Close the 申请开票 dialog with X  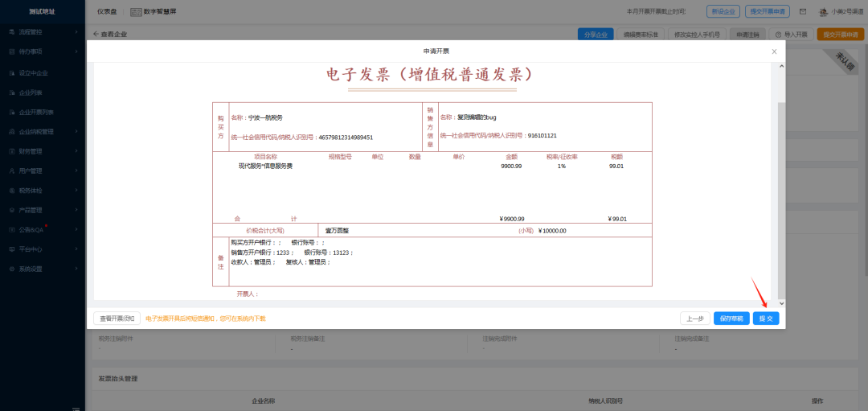[774, 51]
